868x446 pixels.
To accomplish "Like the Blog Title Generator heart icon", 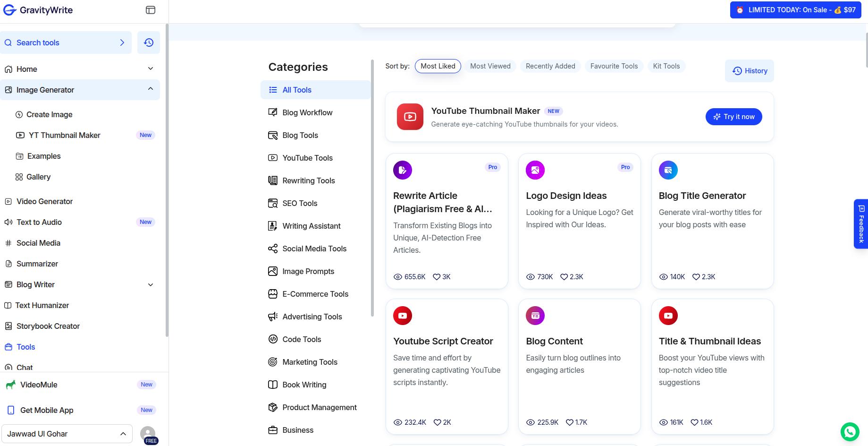I will point(696,277).
